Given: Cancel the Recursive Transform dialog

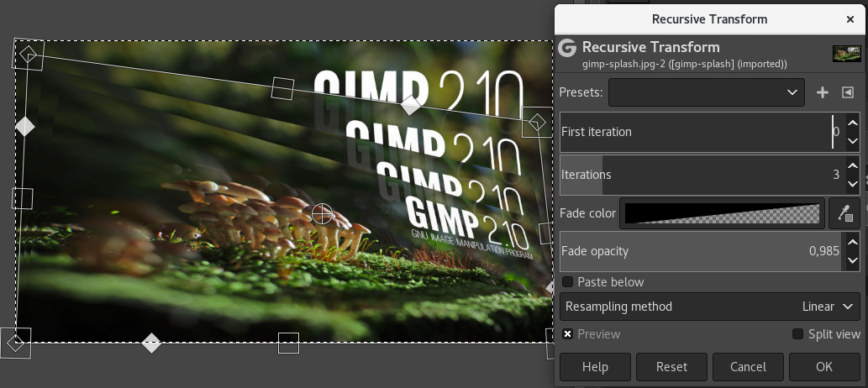Looking at the screenshot, I should (748, 367).
